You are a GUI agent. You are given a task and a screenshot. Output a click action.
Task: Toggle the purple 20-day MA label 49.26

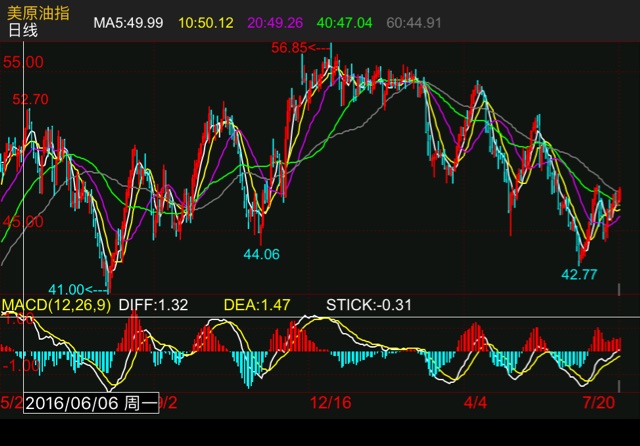point(274,22)
